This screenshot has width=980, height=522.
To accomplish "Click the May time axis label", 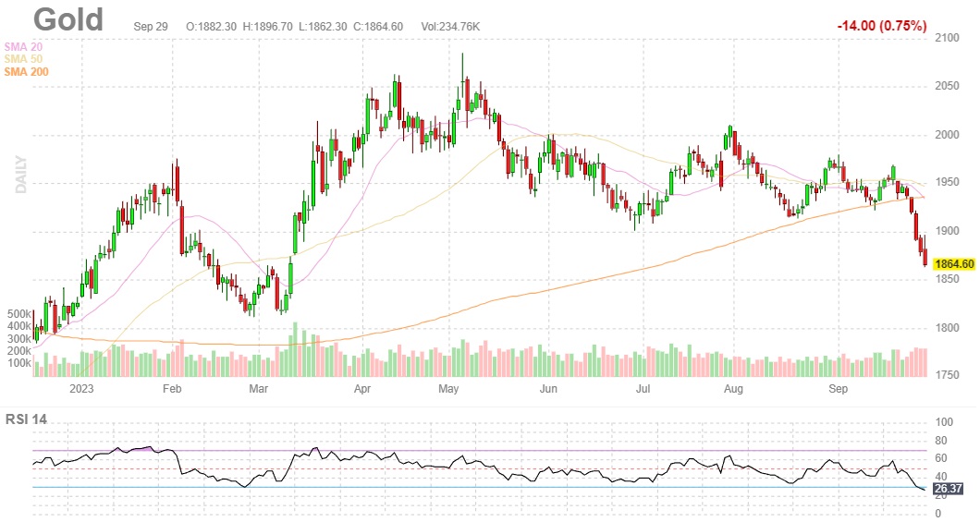I will point(448,388).
